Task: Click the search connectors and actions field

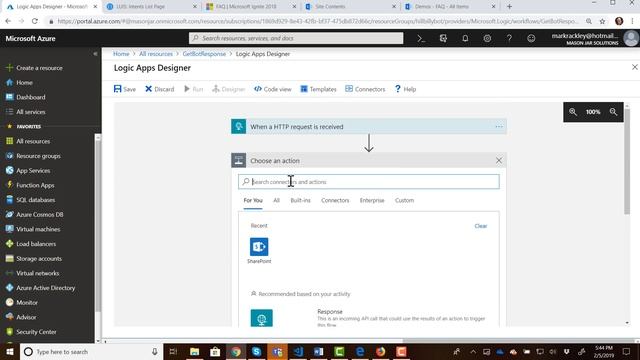Action: (x=369, y=182)
